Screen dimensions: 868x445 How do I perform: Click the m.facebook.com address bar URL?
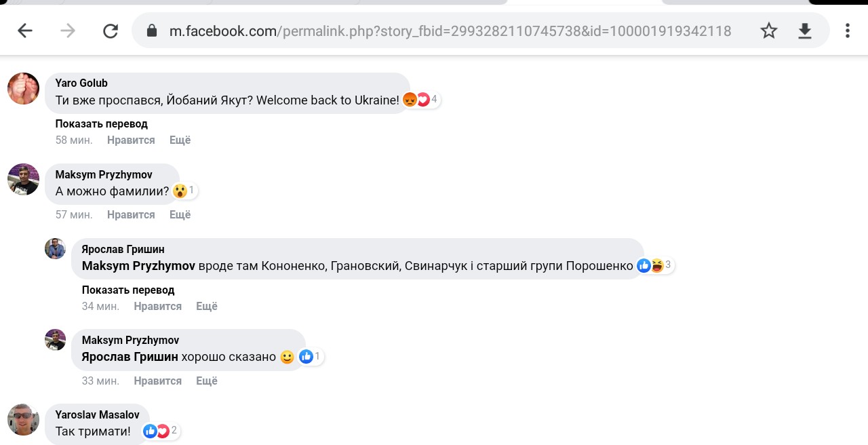pyautogui.click(x=450, y=31)
